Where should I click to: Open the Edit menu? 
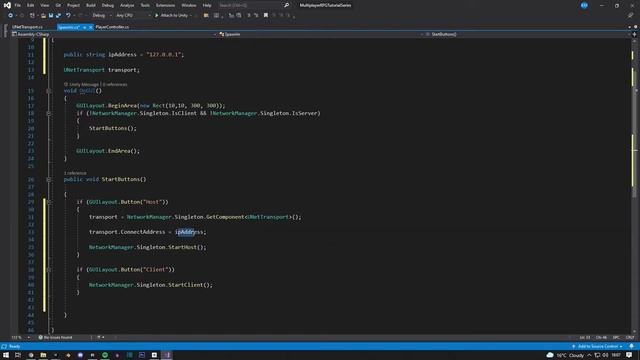(31, 5)
